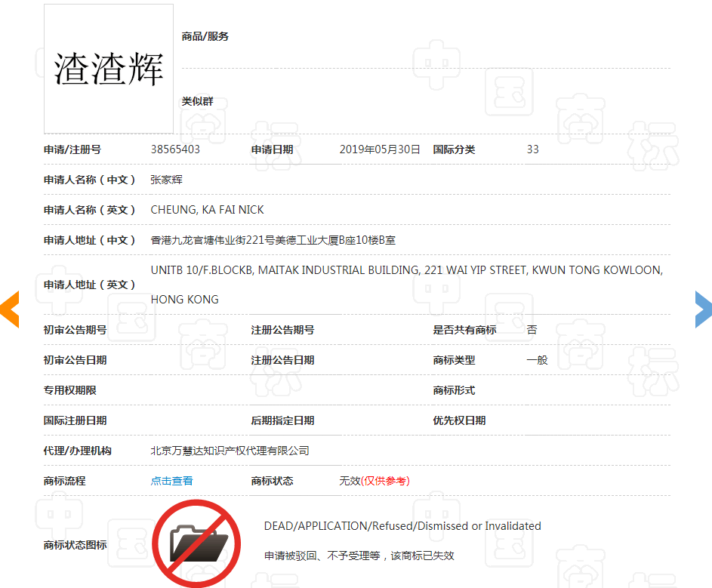Click application date 2019年05月30日
The height and width of the screenshot is (588, 712).
click(x=381, y=149)
